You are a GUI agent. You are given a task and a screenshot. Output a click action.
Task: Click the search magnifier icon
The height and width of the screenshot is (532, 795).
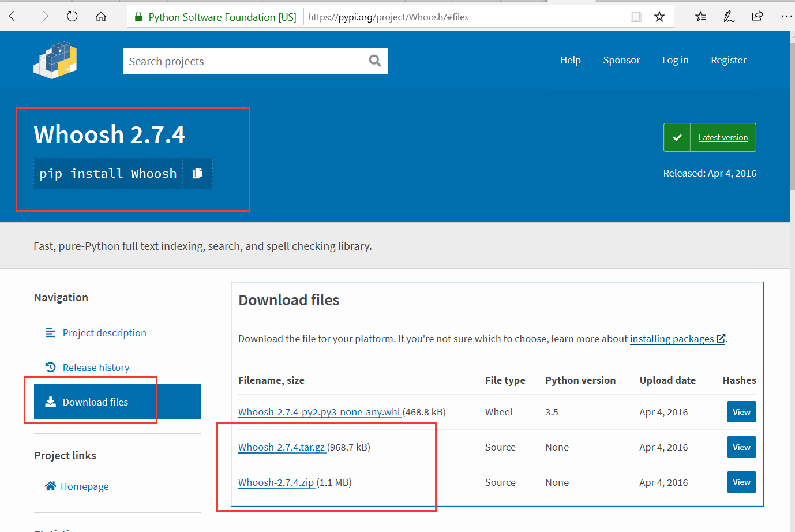[x=375, y=61]
